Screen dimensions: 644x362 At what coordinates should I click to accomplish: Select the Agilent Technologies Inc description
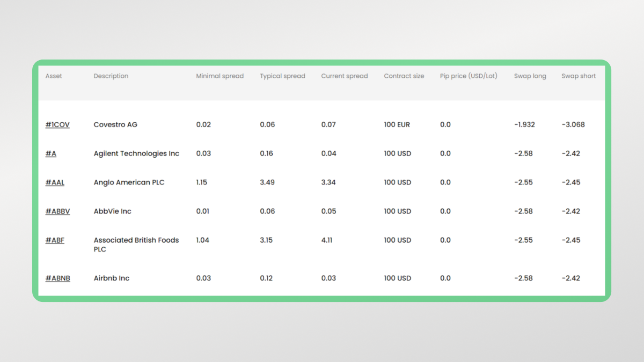pos(136,153)
